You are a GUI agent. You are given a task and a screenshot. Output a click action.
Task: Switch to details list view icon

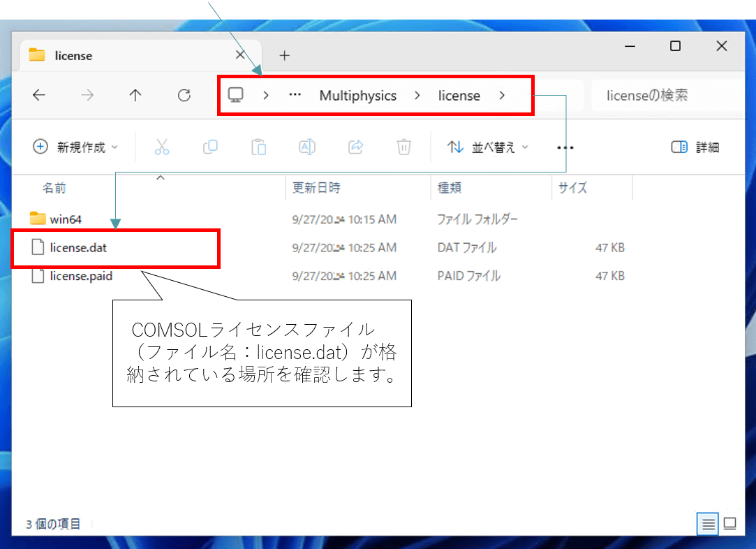pyautogui.click(x=708, y=523)
